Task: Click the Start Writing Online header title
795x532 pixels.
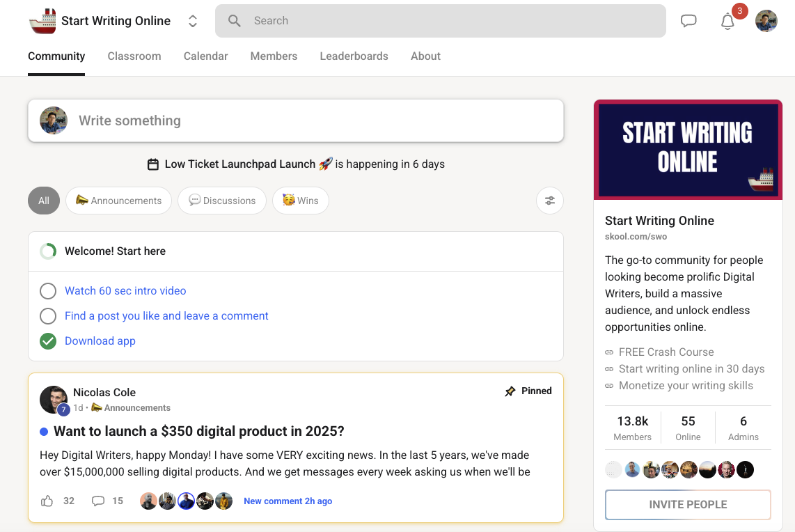Action: pos(116,21)
